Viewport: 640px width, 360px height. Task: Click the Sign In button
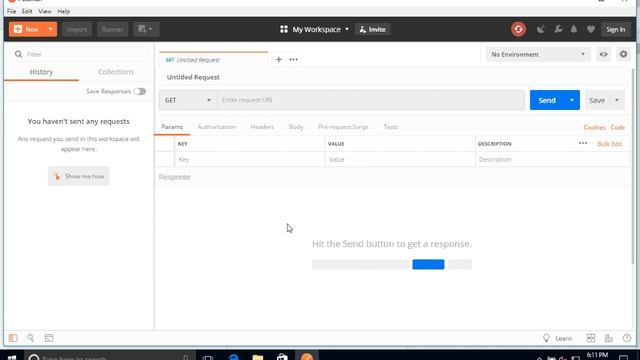(616, 29)
